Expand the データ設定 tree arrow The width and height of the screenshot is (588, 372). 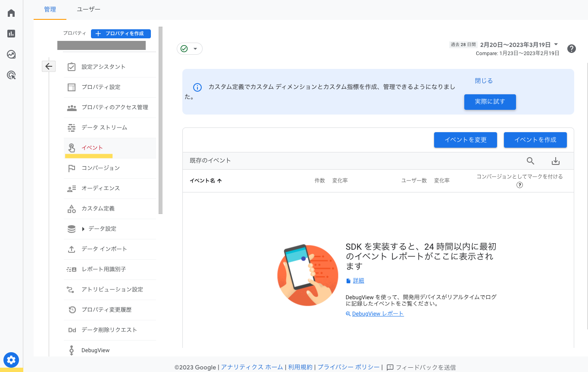click(83, 229)
